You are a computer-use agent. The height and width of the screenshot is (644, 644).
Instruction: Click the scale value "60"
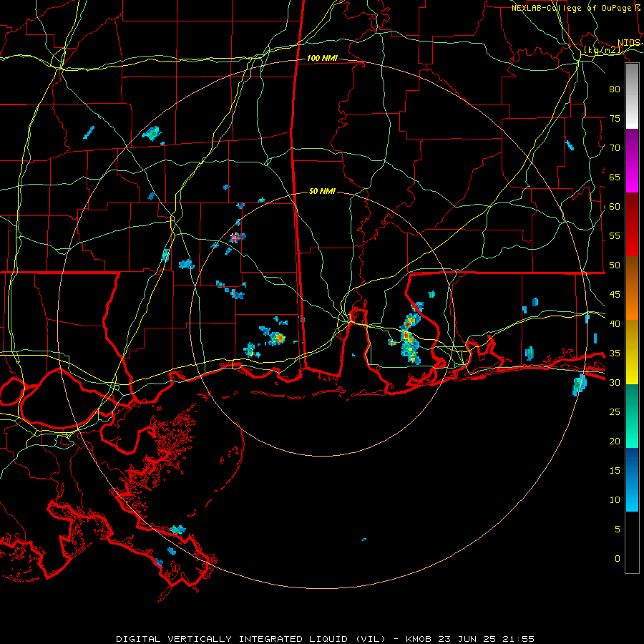pyautogui.click(x=615, y=207)
